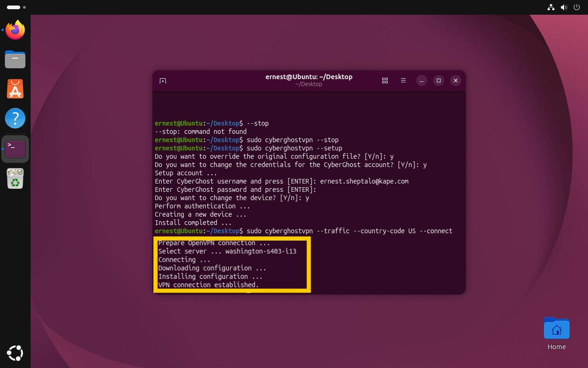
Task: Click the text '--stop: command not found'
Action: pos(201,132)
